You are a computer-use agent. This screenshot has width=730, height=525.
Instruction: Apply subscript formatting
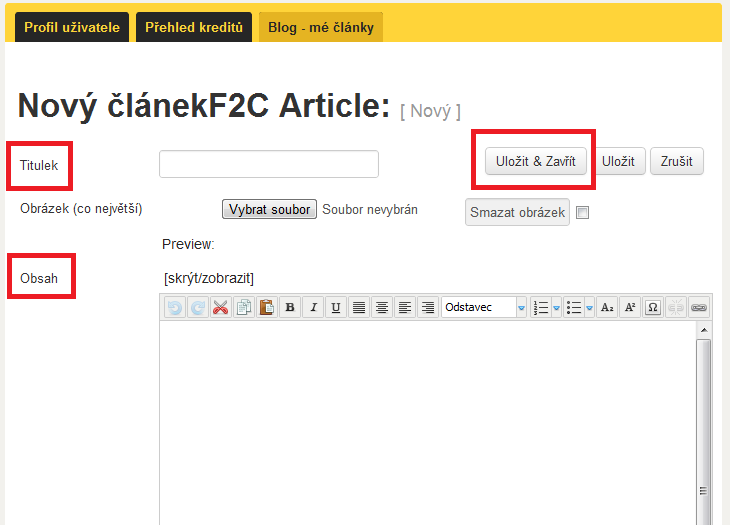pyautogui.click(x=607, y=308)
